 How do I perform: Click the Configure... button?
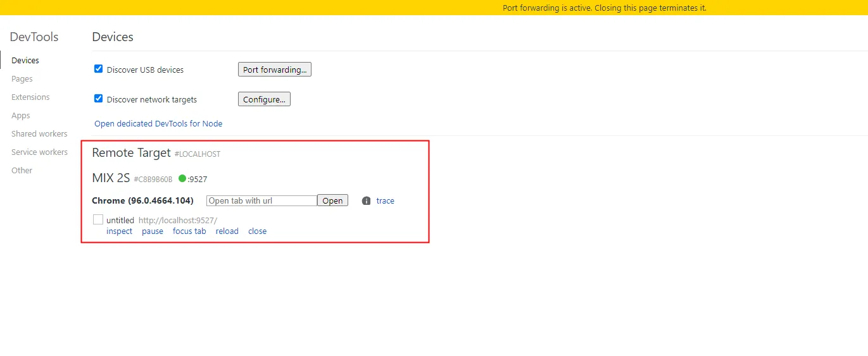coord(264,99)
